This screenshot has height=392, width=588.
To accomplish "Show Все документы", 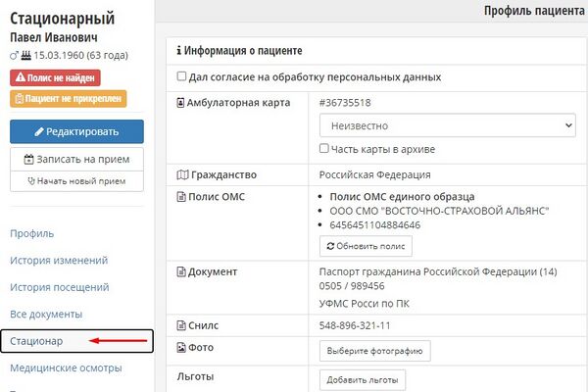I will point(46,314).
